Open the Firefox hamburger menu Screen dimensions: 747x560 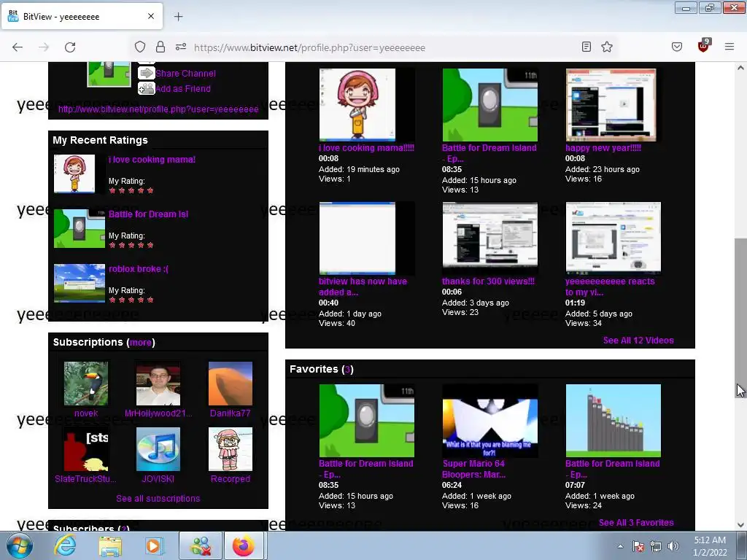(729, 47)
